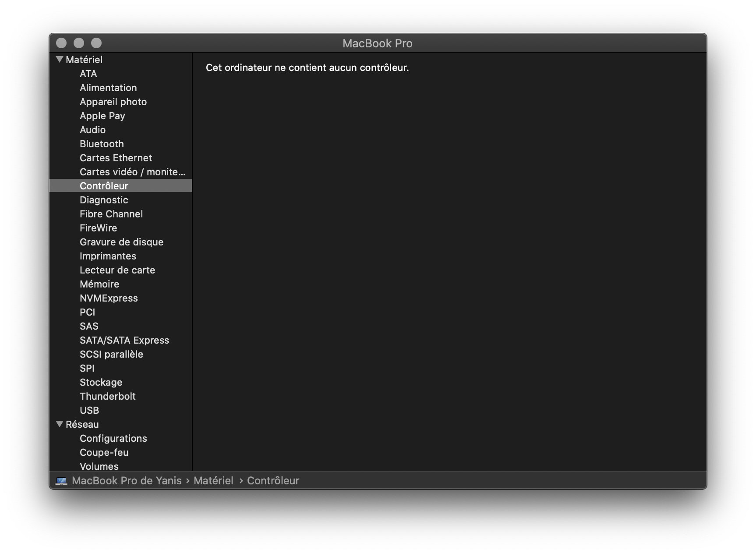
Task: Click Matériel in the path bar
Action: pyautogui.click(x=213, y=480)
